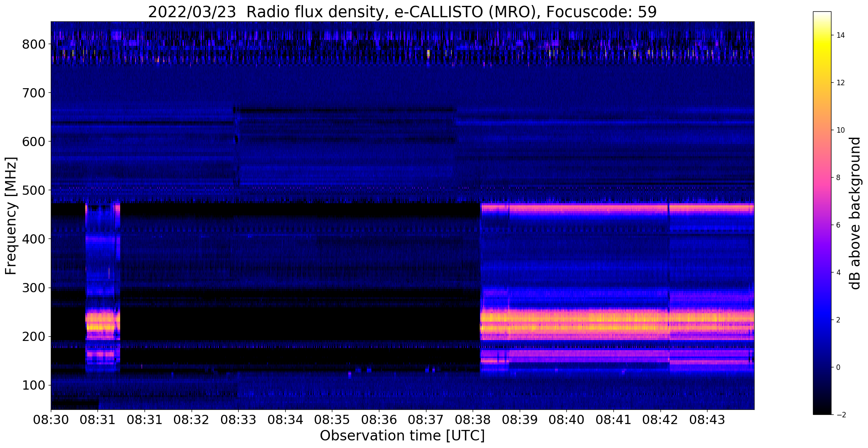Click the 100 frequency tick label
Image resolution: width=868 pixels, height=448 pixels.
34,385
